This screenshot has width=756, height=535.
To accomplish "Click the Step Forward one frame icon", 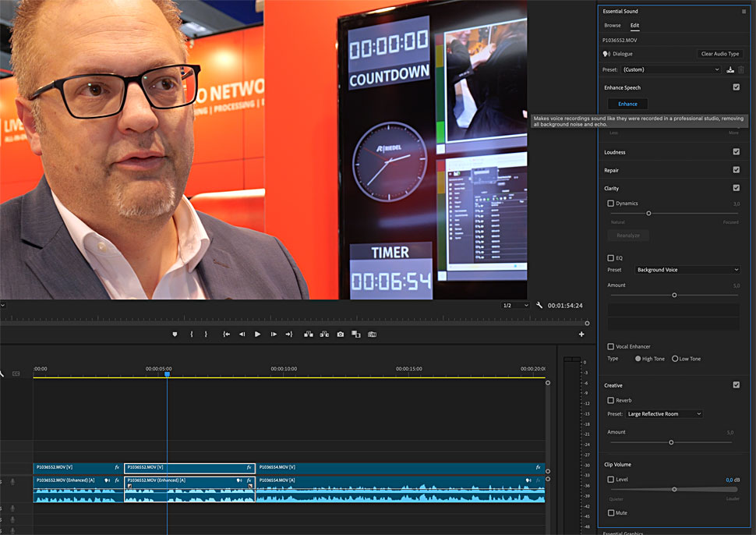I will click(x=274, y=334).
